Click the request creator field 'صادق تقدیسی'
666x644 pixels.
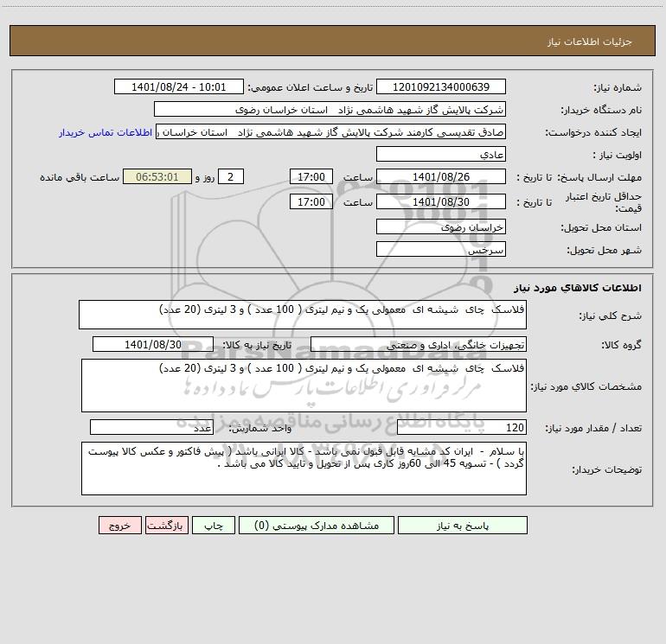[x=331, y=131]
